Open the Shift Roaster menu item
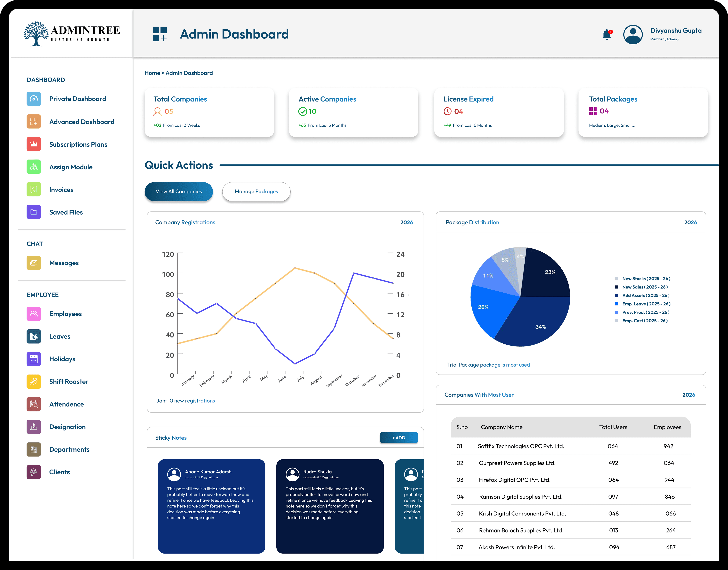Image resolution: width=728 pixels, height=570 pixels. 57,382
